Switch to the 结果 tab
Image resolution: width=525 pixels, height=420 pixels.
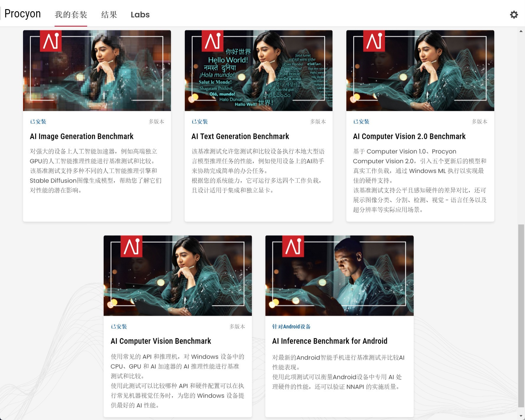[x=109, y=14]
